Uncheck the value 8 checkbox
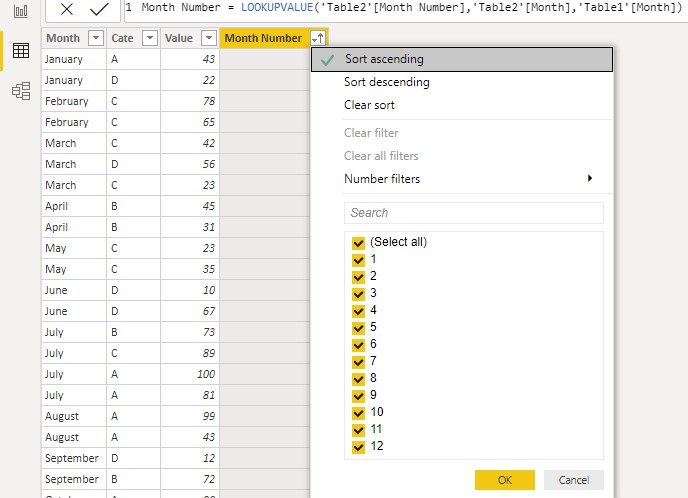The image size is (688, 498). pos(358,379)
